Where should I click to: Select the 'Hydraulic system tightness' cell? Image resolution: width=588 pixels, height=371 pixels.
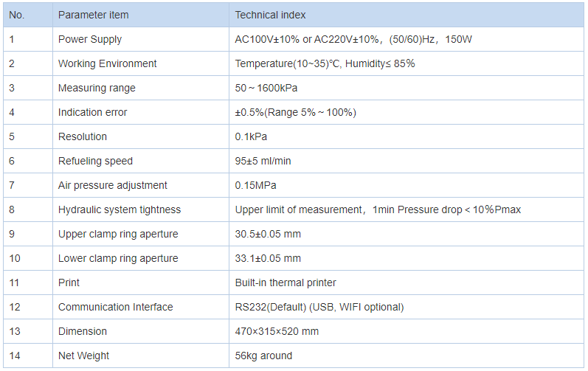point(141,210)
